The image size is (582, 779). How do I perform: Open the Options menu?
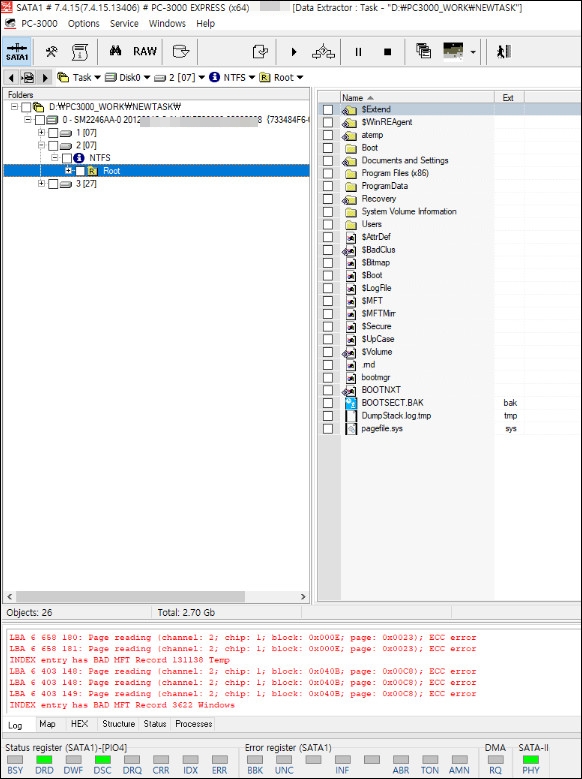(83, 23)
